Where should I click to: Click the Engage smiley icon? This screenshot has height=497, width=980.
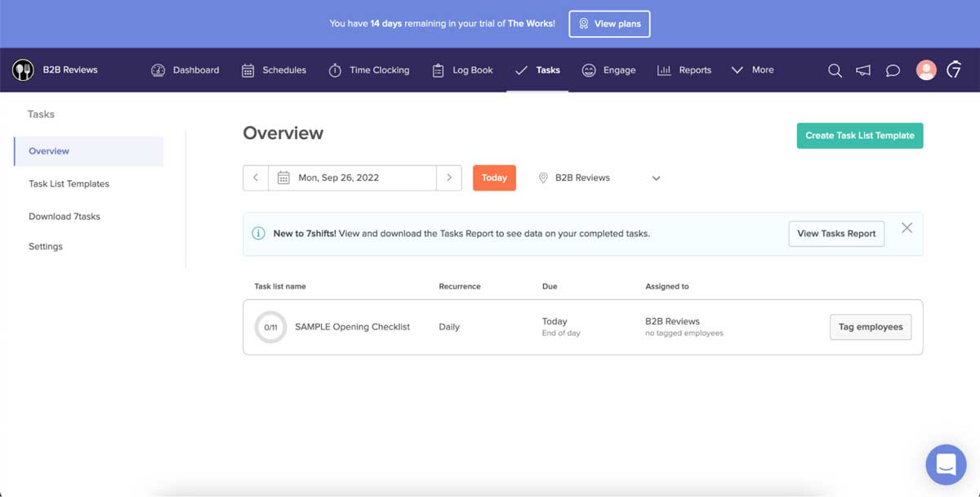(x=588, y=70)
